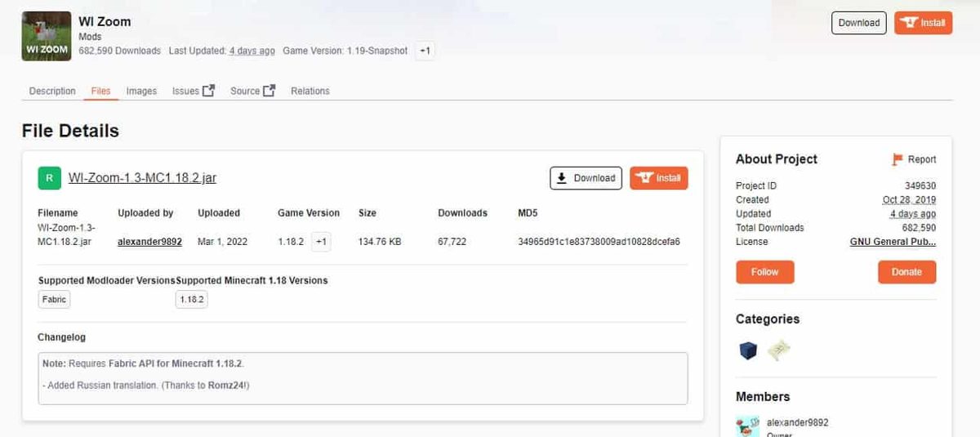Open the Source external link icon

click(269, 91)
